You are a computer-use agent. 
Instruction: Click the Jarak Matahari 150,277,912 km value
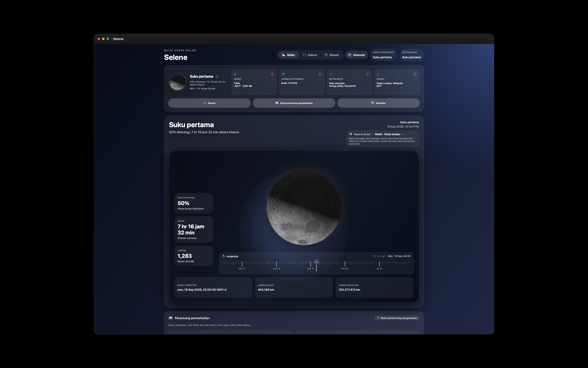[349, 290]
